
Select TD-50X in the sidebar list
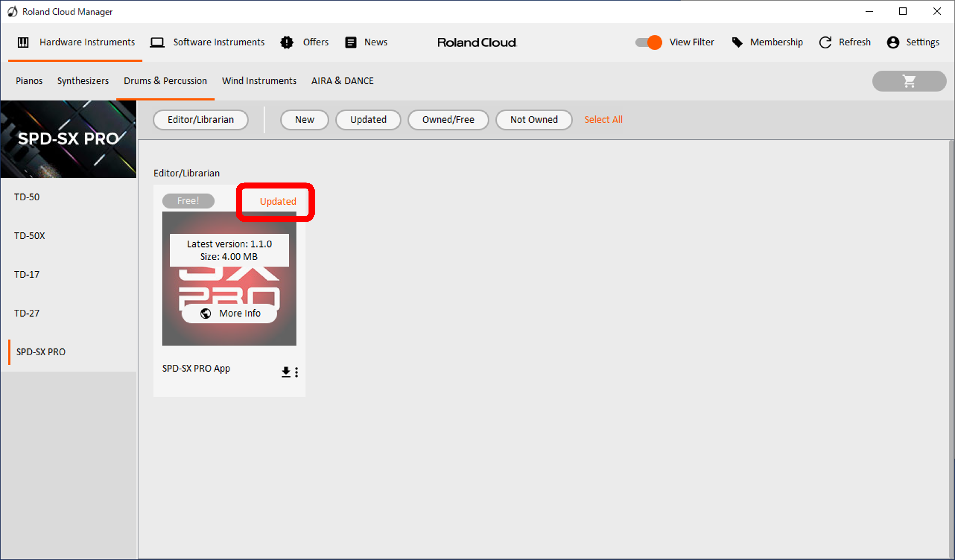point(30,236)
